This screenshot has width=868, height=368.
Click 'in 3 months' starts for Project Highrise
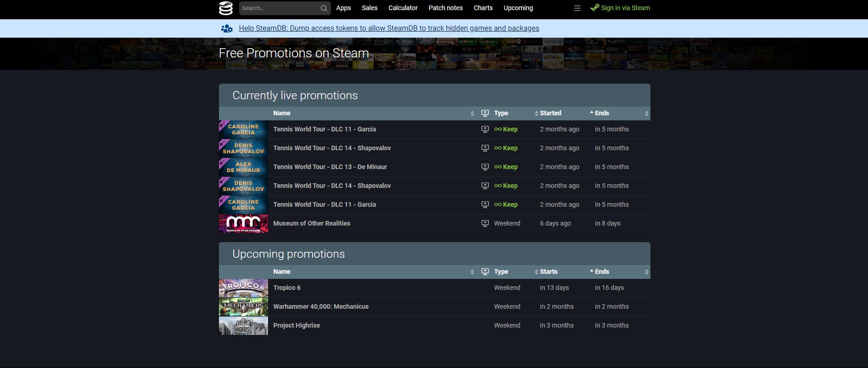coord(557,325)
